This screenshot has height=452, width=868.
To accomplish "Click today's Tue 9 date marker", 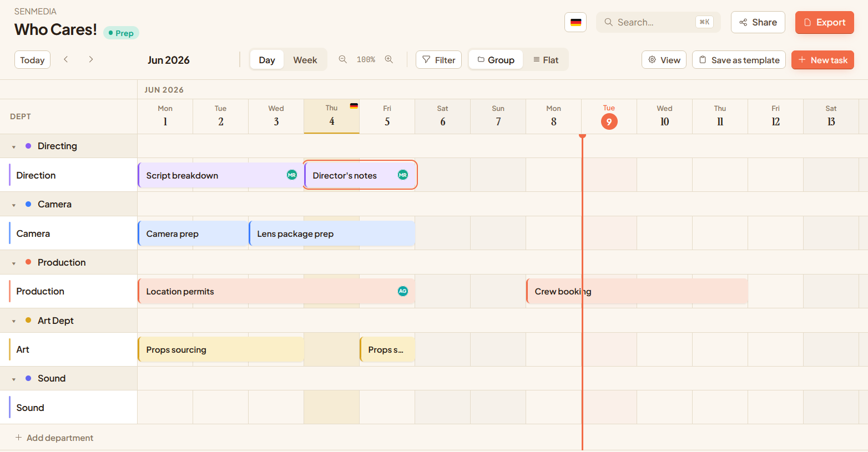I will [x=609, y=121].
